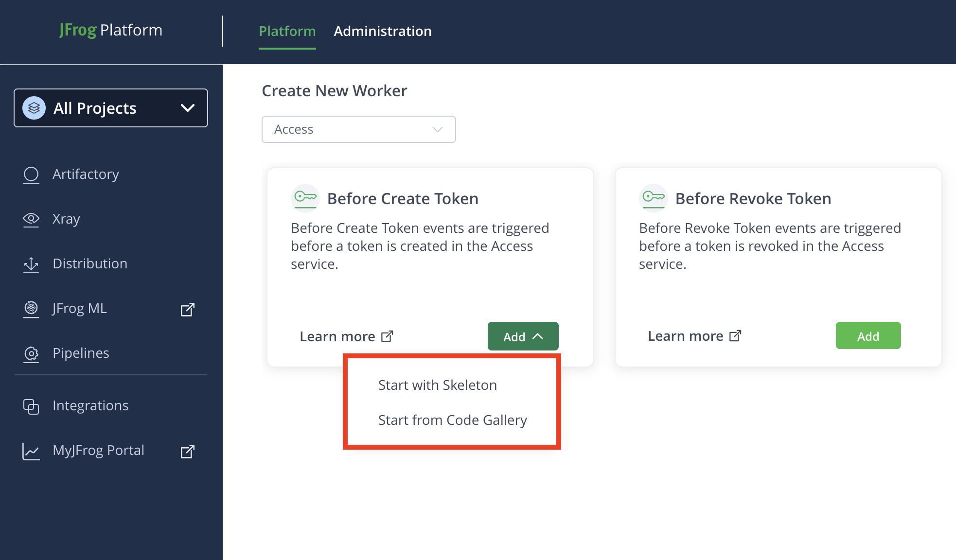Screen dimensions: 956x560
Task: Select the MyJFrog Portal chart icon
Action: click(x=31, y=451)
